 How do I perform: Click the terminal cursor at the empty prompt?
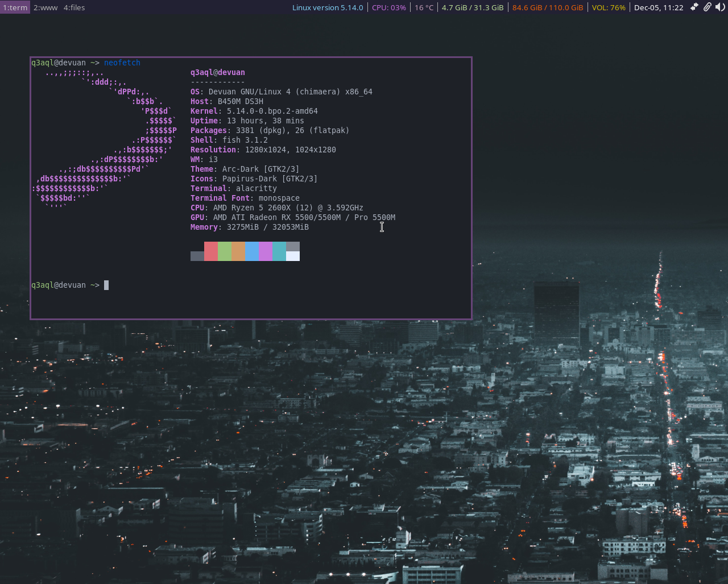coord(106,285)
